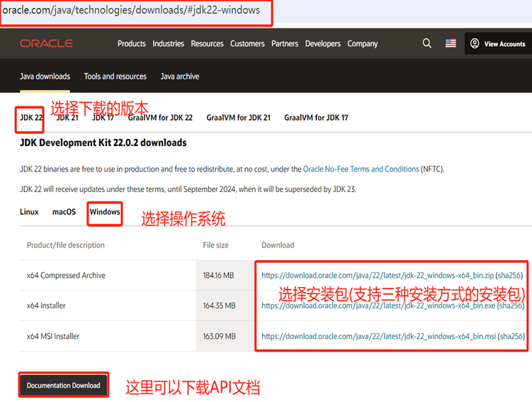Screen dimensions: 532x402
Task: Open the Customers menu
Action: click(x=247, y=44)
